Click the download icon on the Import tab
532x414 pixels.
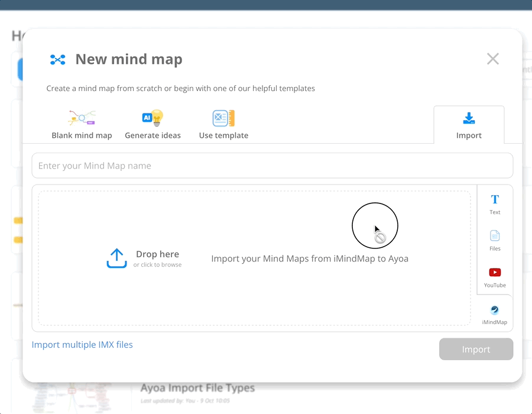(x=469, y=118)
